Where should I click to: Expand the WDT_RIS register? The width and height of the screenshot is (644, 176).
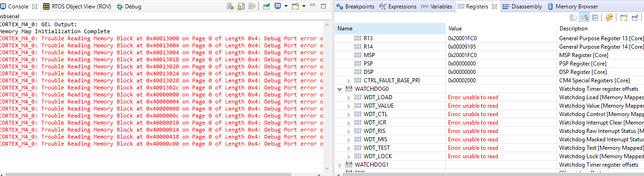(348, 131)
